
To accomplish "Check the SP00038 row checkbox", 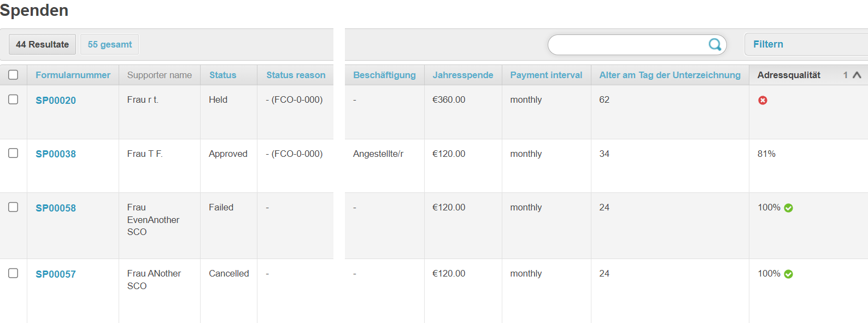I will click(13, 153).
